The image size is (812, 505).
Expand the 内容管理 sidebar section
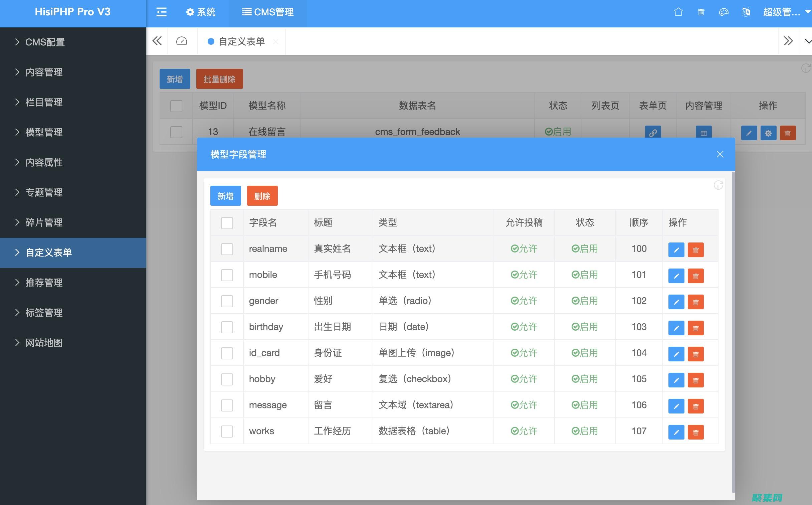click(x=43, y=72)
